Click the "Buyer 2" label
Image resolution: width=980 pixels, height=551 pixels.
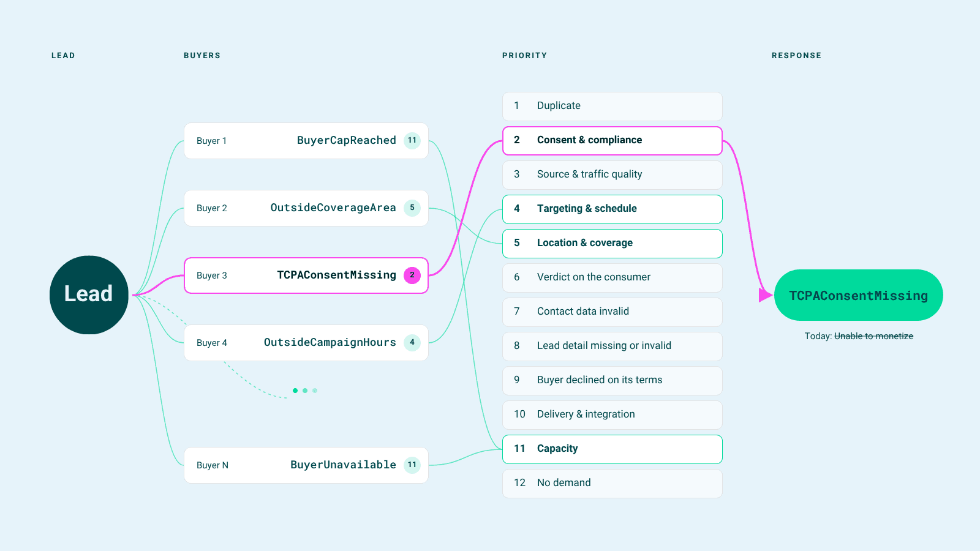point(212,208)
